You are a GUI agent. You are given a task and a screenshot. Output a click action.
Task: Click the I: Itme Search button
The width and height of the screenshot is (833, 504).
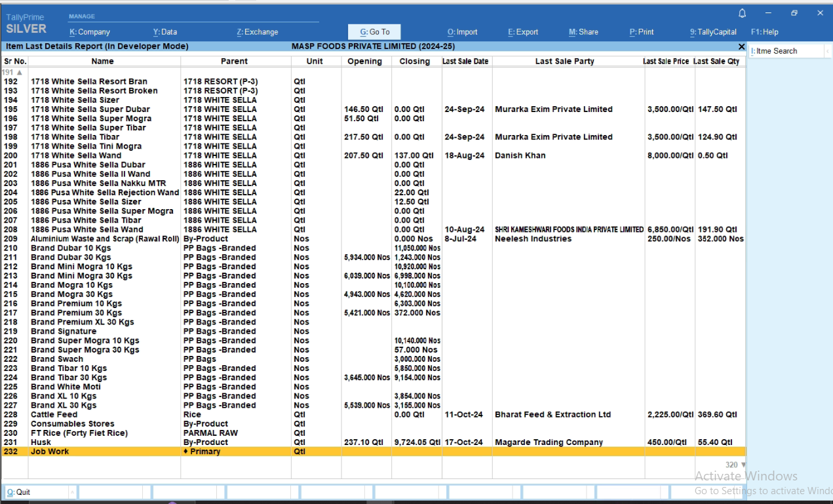tap(786, 51)
